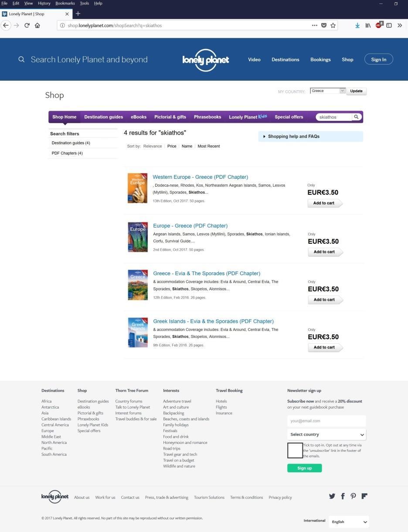Open the My Country Greece dropdown
This screenshot has width=408, height=532.
(x=328, y=91)
